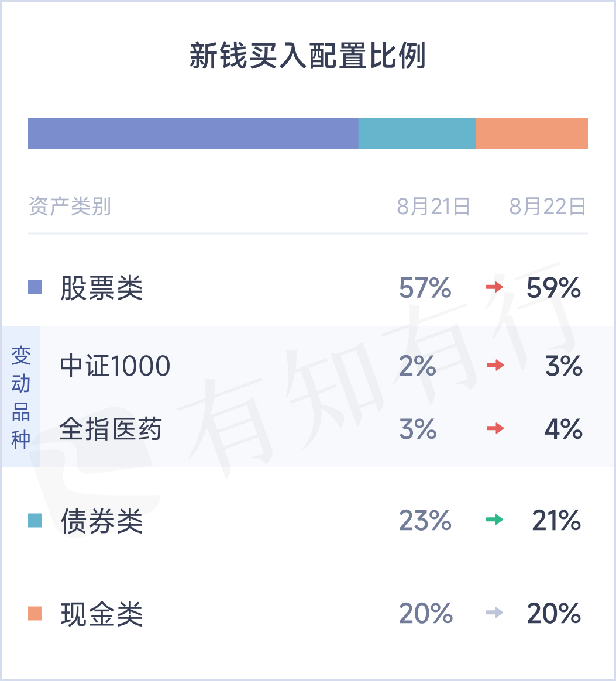Viewport: 616px width, 681px height.
Task: Click the 8月22日 column header
Action: coord(548,207)
